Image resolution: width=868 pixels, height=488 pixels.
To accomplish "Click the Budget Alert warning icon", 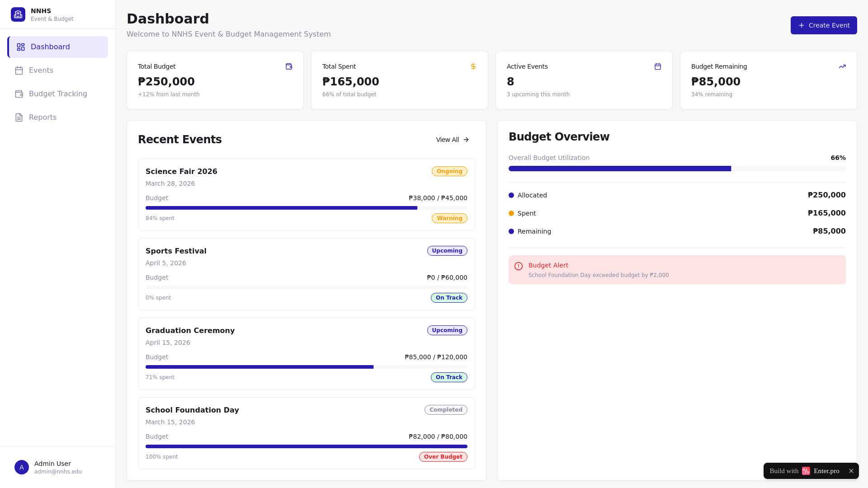I will (519, 266).
